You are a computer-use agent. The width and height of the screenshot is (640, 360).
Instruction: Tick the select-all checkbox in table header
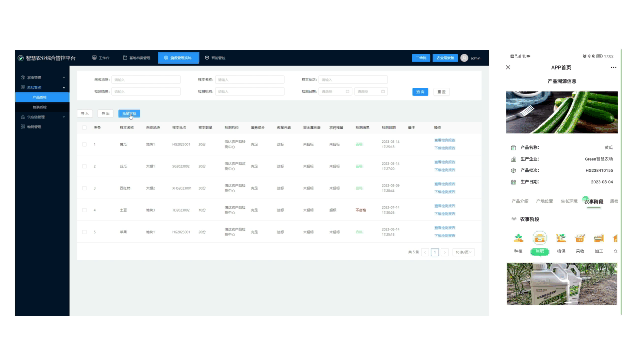[x=84, y=127]
